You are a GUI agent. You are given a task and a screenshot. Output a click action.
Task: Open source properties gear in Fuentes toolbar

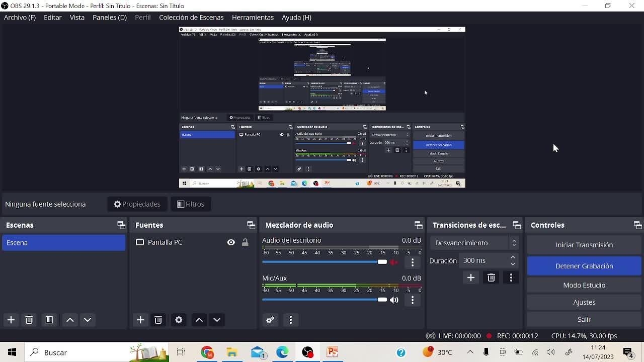179,320
